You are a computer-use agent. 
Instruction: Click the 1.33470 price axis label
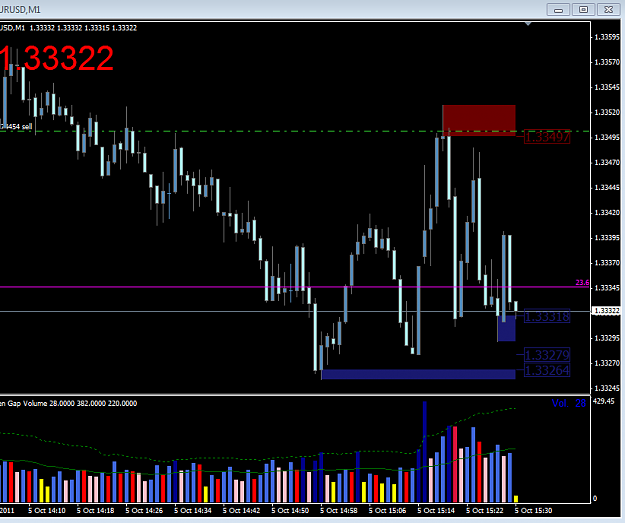pos(607,163)
